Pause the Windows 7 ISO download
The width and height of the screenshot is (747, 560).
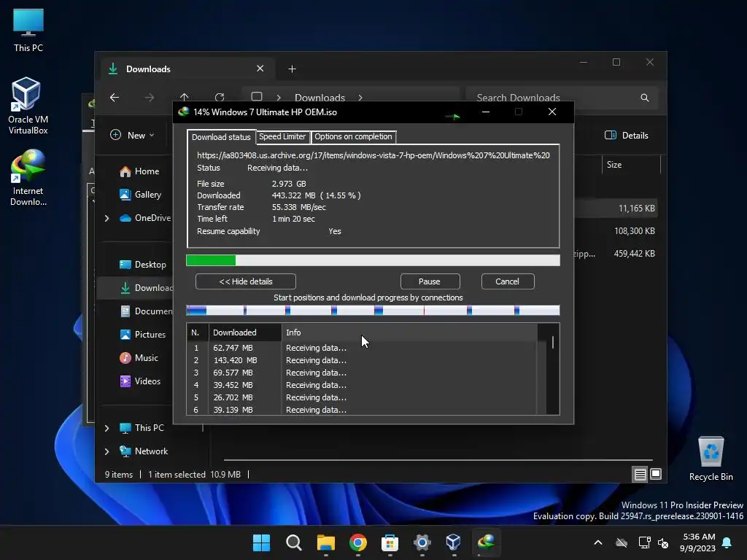click(x=430, y=281)
